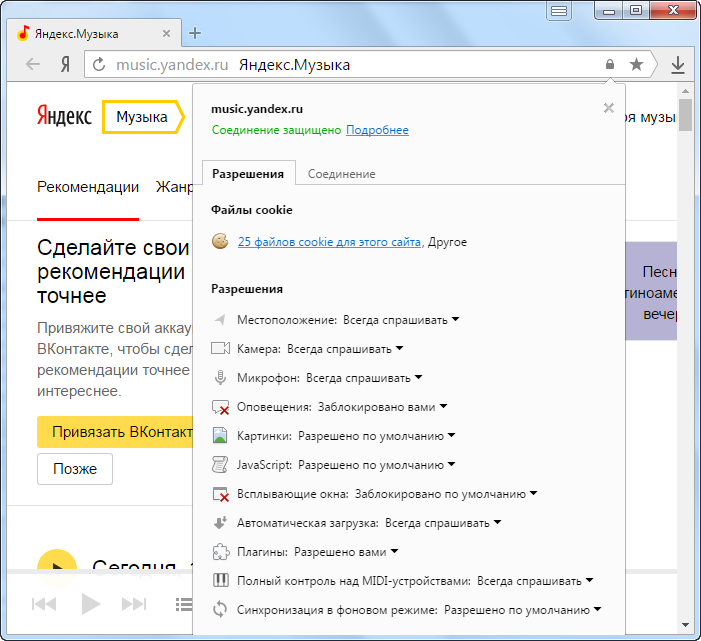The width and height of the screenshot is (701, 641).
Task: Open the MIDI-устройствами permission dropdown
Action: [x=535, y=581]
